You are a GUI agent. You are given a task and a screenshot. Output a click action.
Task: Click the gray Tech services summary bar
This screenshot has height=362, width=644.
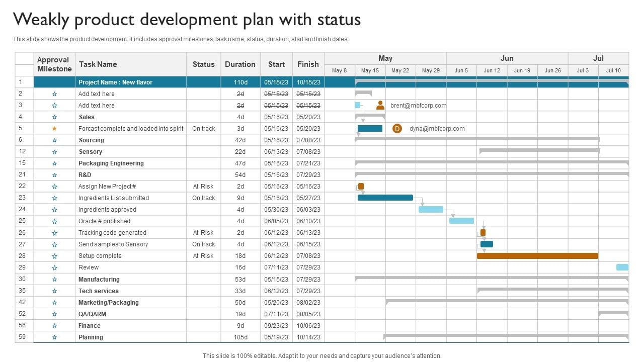point(553,290)
